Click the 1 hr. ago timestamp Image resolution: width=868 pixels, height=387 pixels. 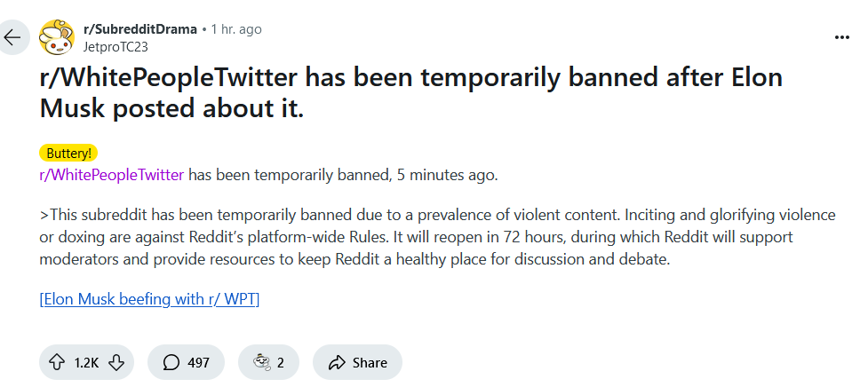click(236, 29)
